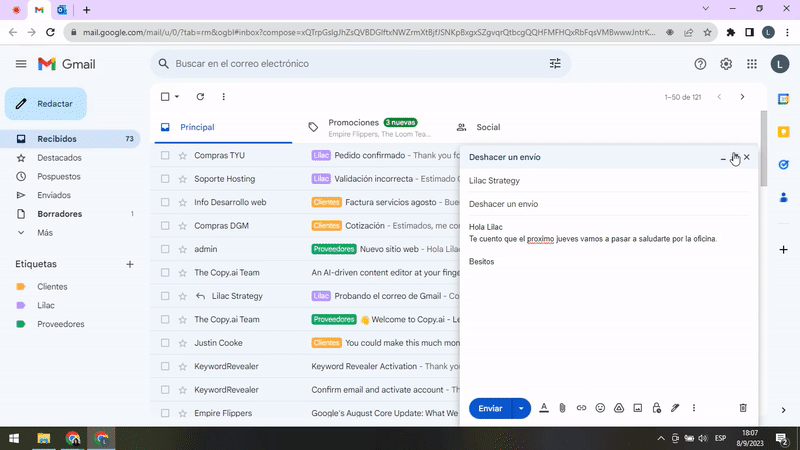Viewport: 800px width, 450px height.
Task: Click inbox vertical scrollbar
Action: coord(763,148)
